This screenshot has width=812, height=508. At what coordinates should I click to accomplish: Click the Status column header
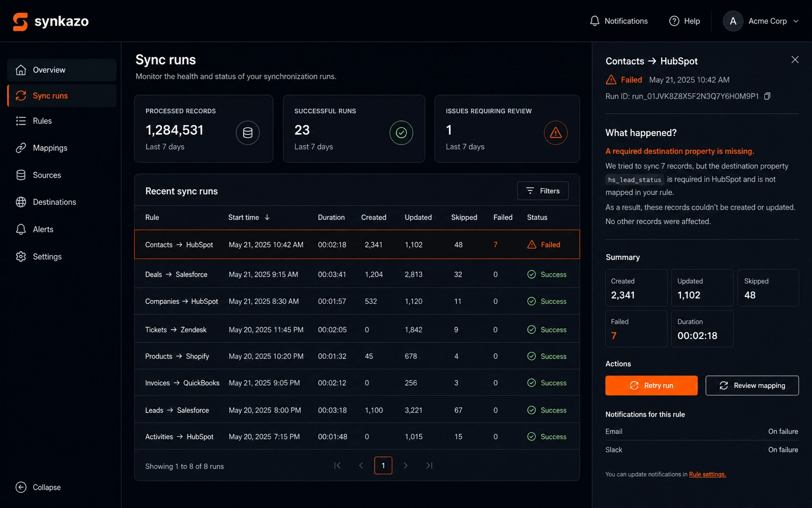[537, 217]
